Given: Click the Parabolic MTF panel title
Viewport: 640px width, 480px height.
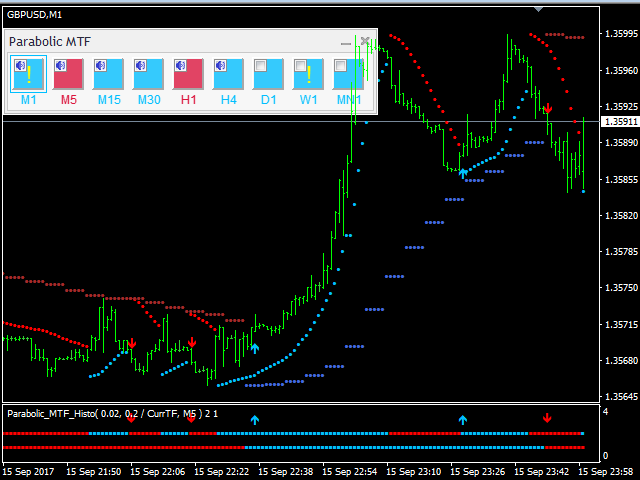Looking at the screenshot, I should click(x=50, y=42).
